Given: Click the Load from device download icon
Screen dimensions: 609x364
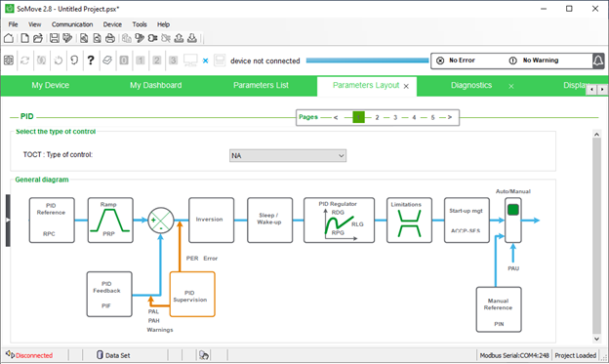Looking at the screenshot, I should click(x=192, y=38).
